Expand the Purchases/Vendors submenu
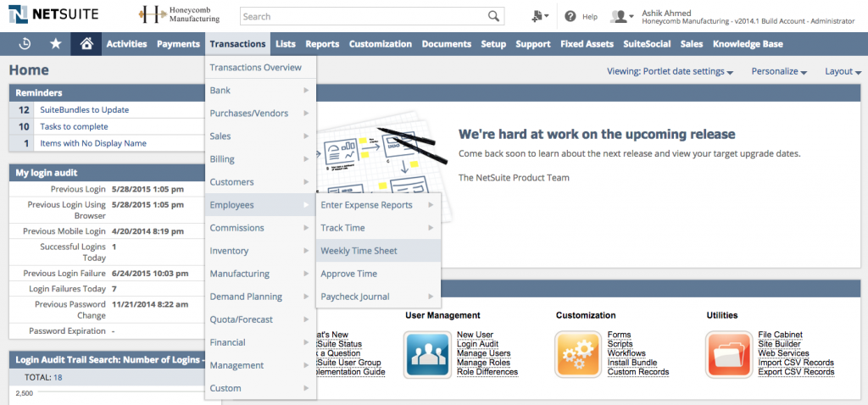Screen dimensions: 868x405 click(x=261, y=113)
